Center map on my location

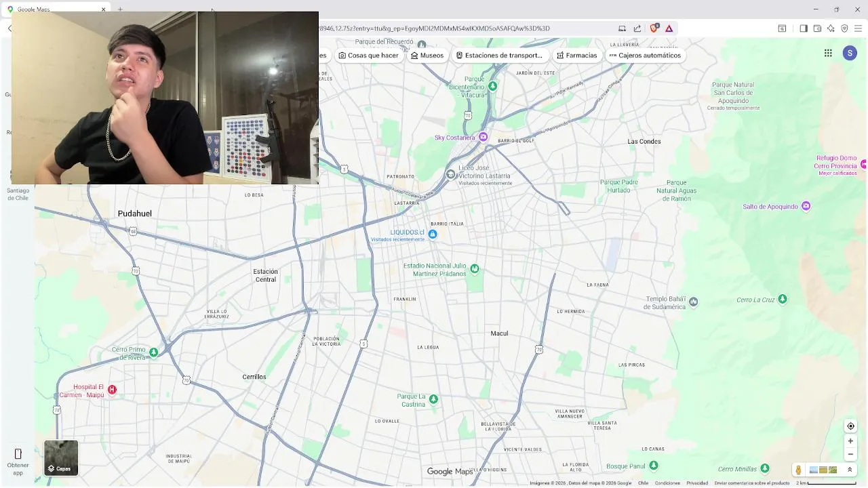(850, 426)
